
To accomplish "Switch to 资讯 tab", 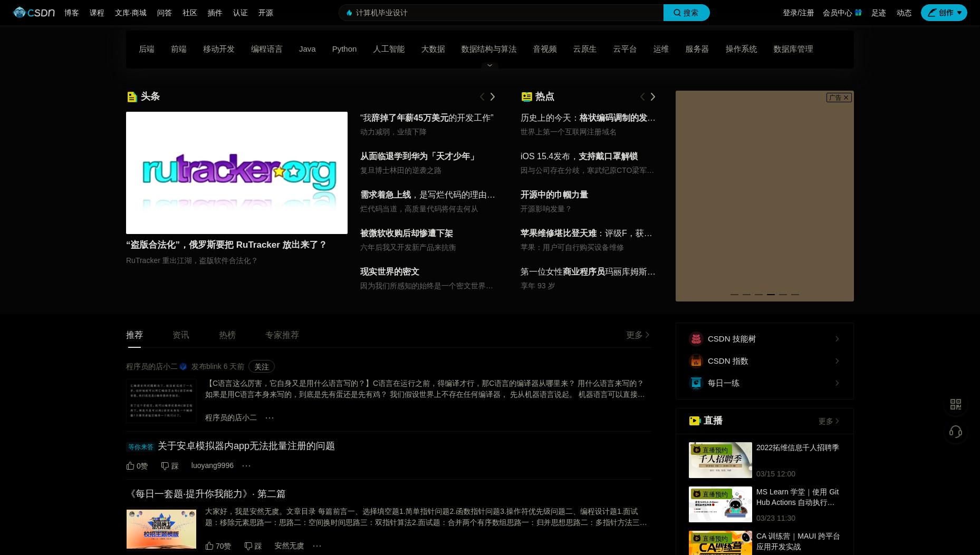I will (181, 335).
